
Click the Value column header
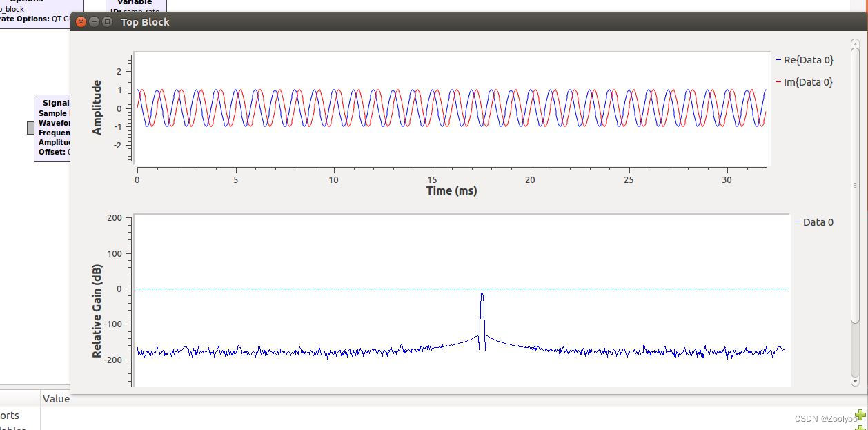[56, 398]
